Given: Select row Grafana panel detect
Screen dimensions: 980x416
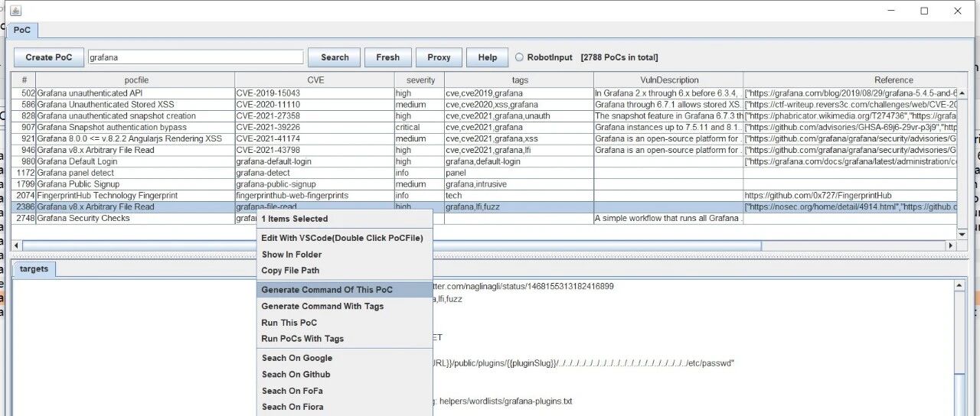Looking at the screenshot, I should pos(484,173).
